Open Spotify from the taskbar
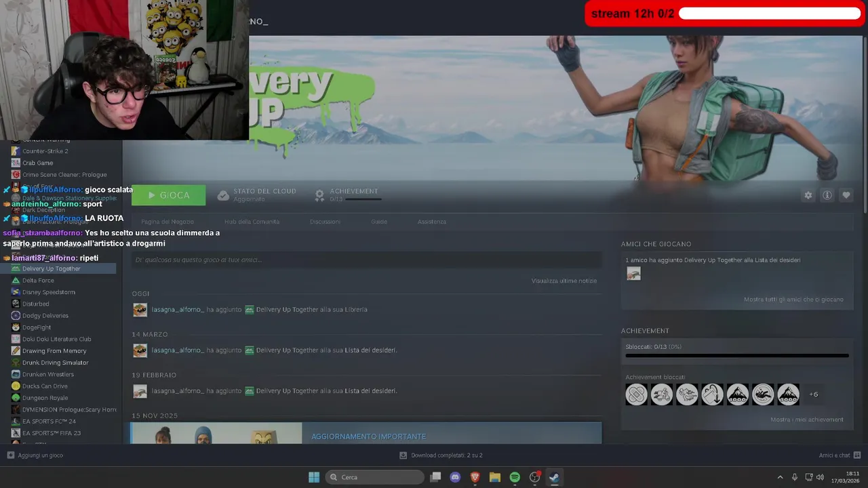 pyautogui.click(x=515, y=477)
